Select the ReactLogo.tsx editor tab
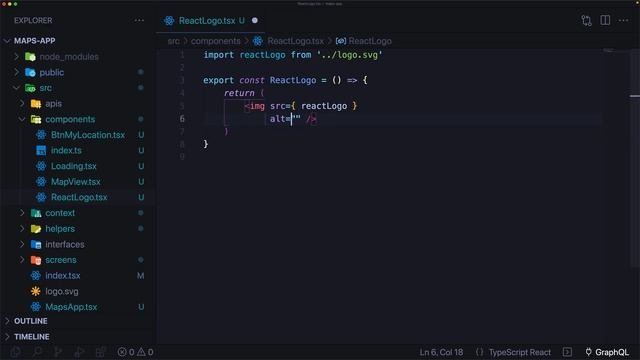Viewport: 640px width, 360px height. click(x=211, y=20)
